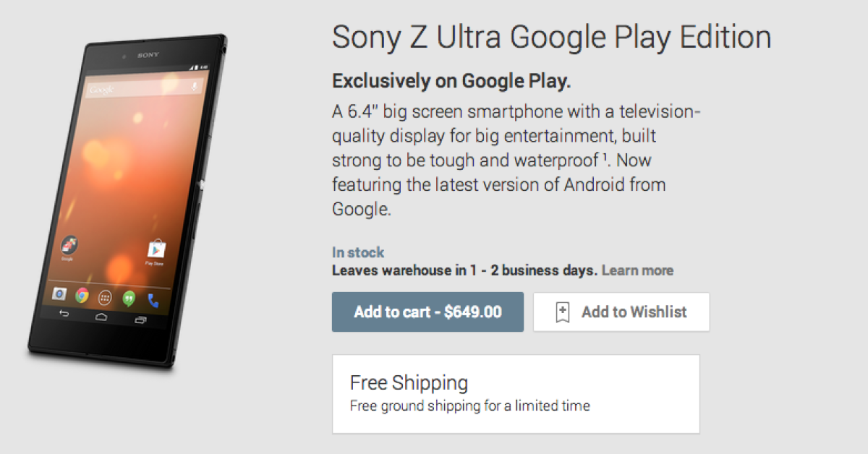The height and width of the screenshot is (454, 868).
Task: Tap the app drawer icon in the dock
Action: click(106, 296)
